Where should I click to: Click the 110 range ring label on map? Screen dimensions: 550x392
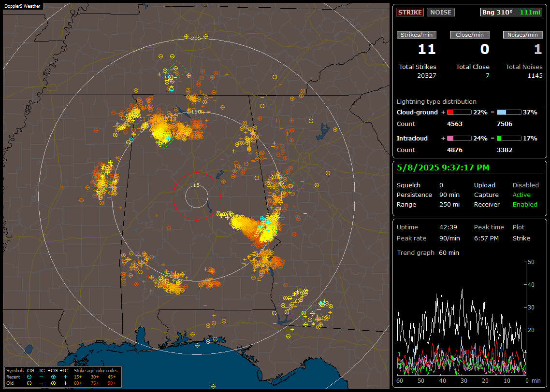tap(196, 112)
